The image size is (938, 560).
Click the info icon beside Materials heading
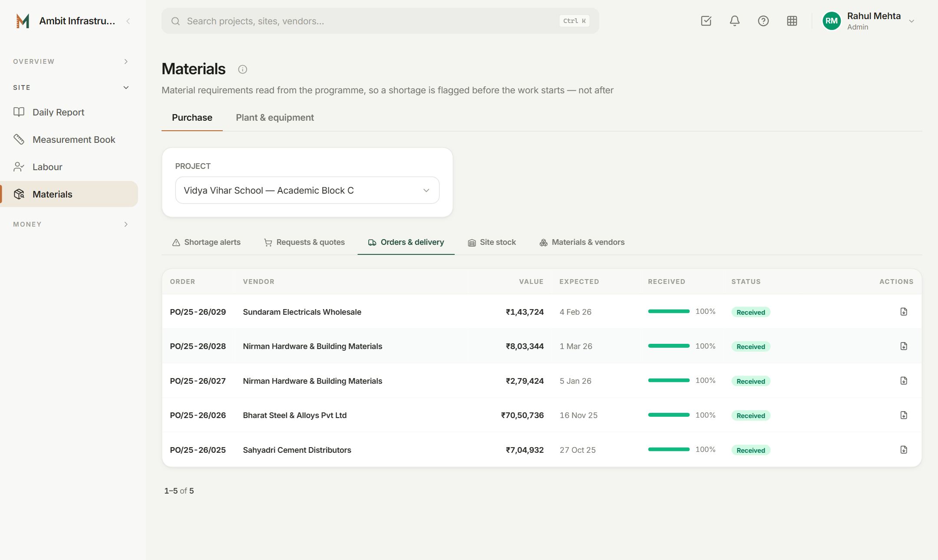(x=243, y=69)
